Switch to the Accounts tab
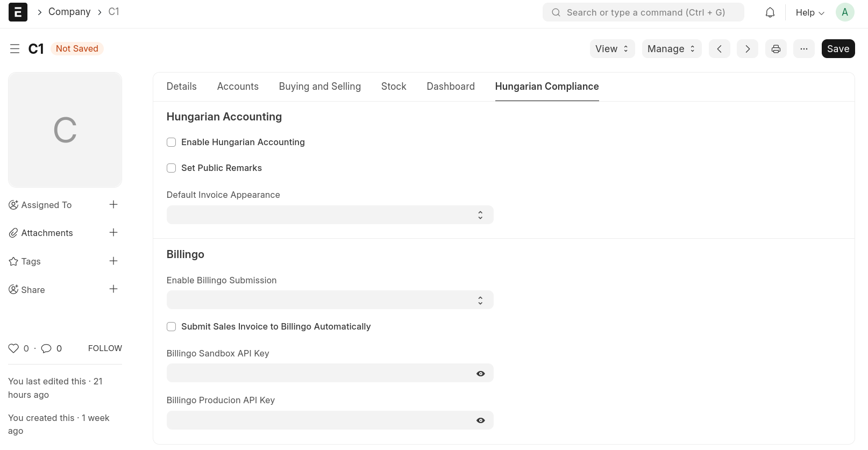Screen dimensions: 868x450 [238, 87]
